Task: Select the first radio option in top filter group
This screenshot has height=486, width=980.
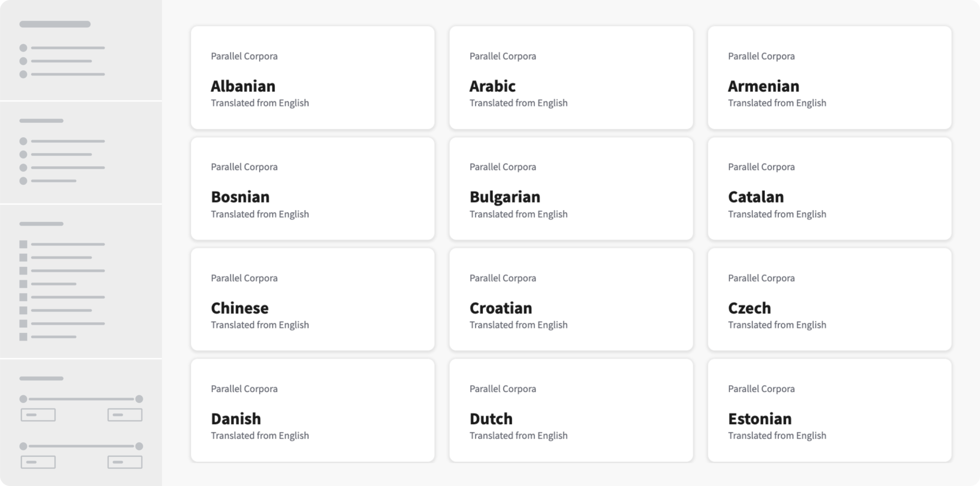Action: 23,48
